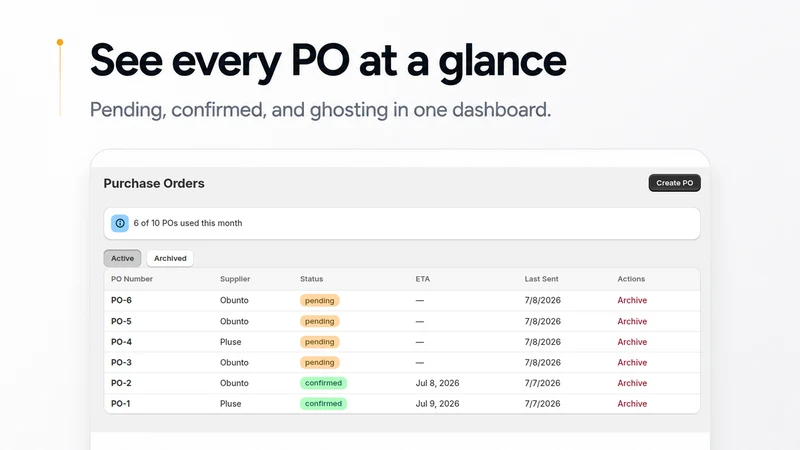Click the 7/8/2026 last sent for PO-6
Viewport: 800px width, 450px height.
coord(542,301)
